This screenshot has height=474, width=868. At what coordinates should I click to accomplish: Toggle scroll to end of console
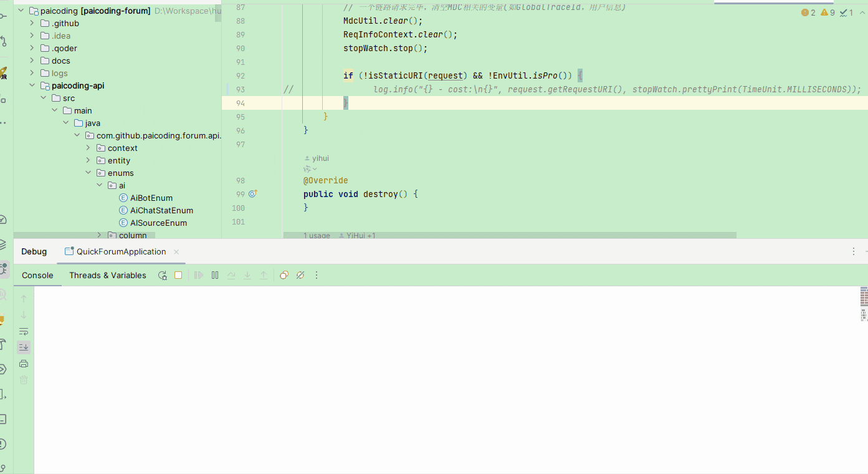pos(24,347)
